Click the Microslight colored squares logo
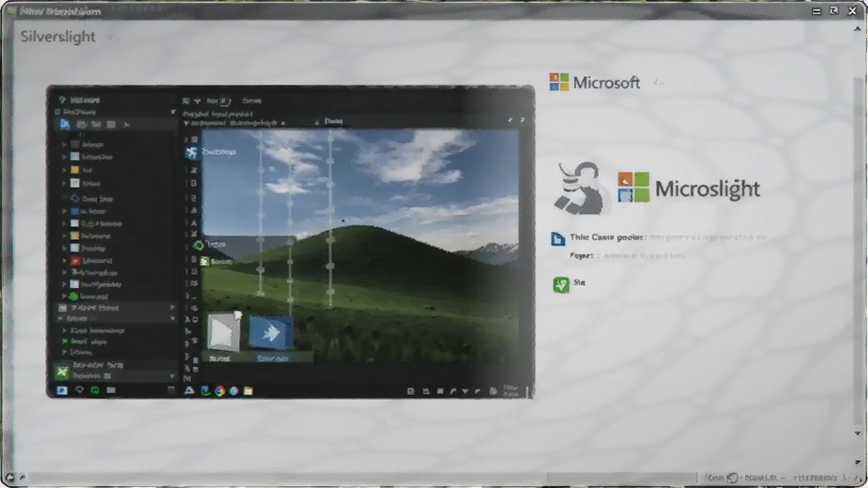The image size is (868, 488). 633,187
